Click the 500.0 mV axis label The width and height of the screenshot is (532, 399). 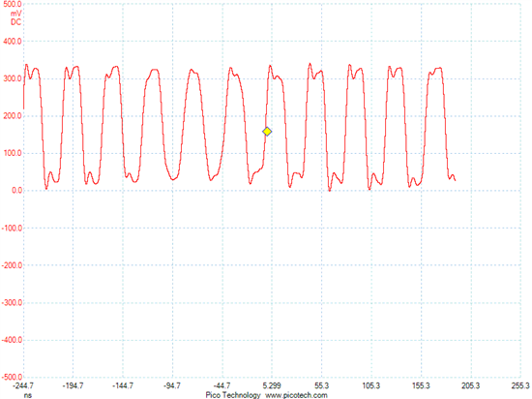coord(12,5)
